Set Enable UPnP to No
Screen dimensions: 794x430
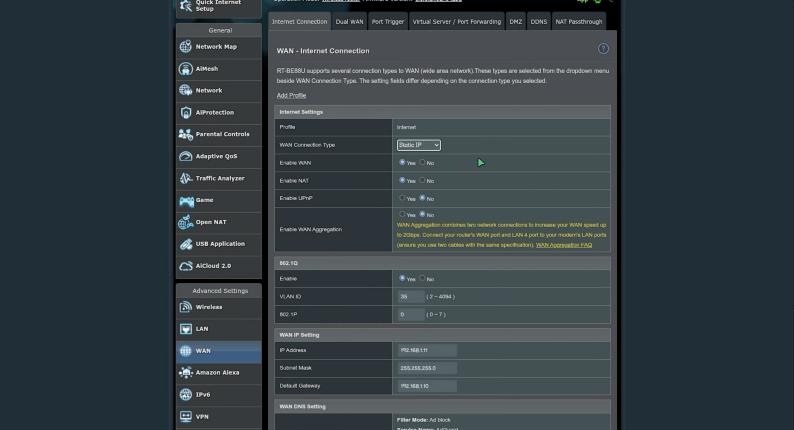coord(422,198)
